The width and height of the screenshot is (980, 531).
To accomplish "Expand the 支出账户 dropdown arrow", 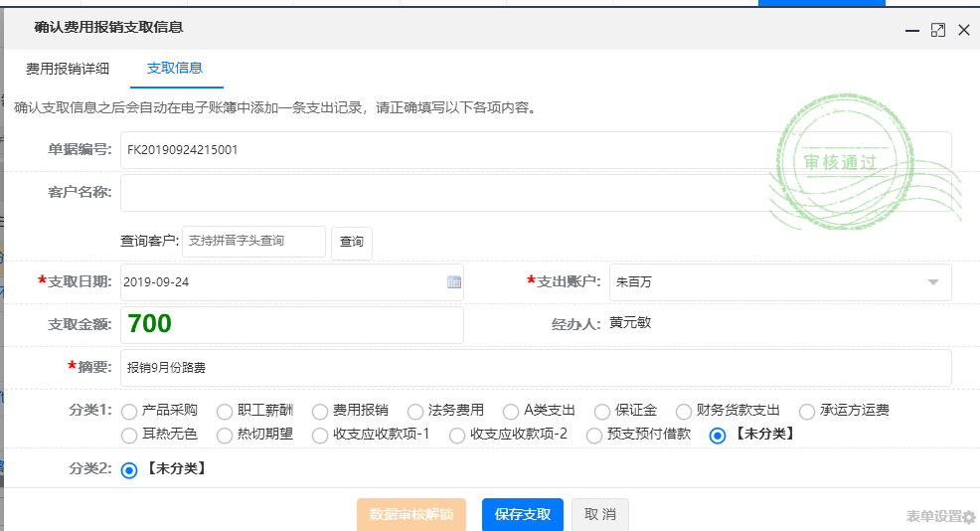I will pos(933,282).
